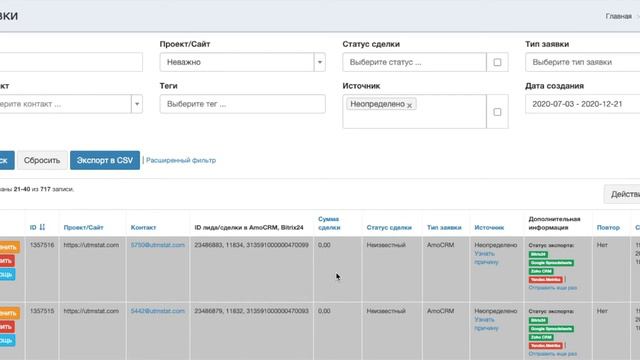Select ID cell 1357515
This screenshot has height=360, width=640.
tap(42, 311)
